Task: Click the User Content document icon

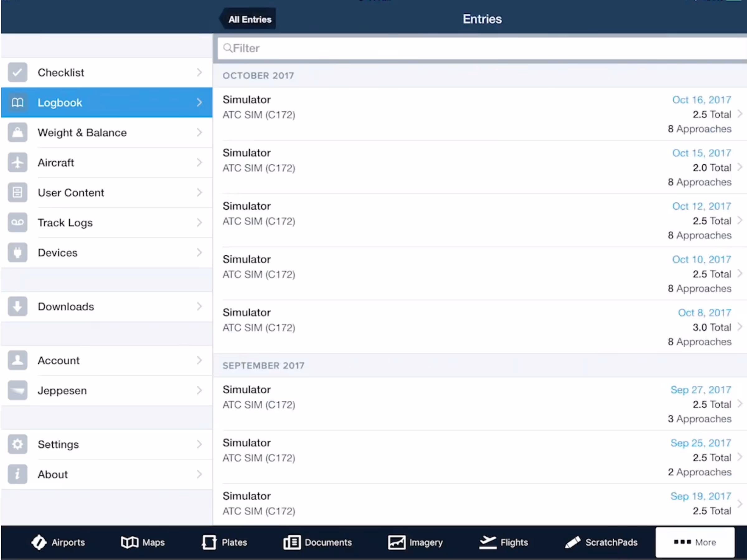Action: tap(17, 192)
